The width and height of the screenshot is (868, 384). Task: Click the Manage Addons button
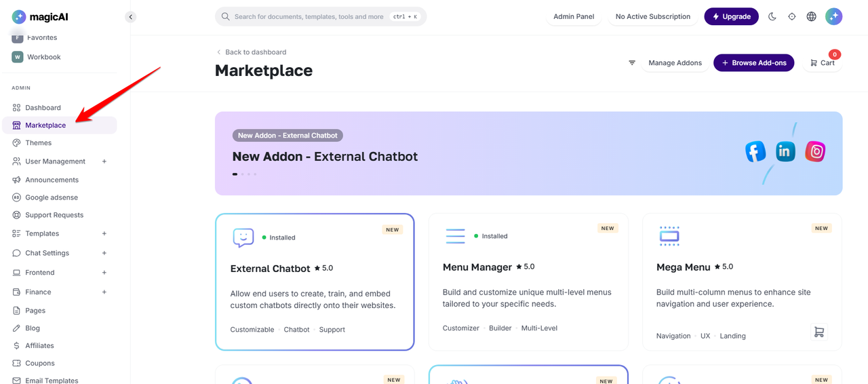675,62
